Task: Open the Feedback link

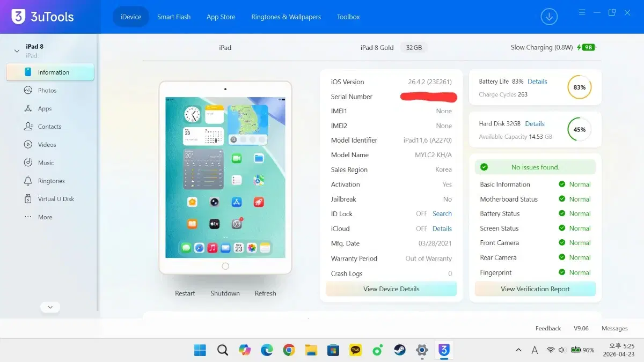Action: [548, 328]
